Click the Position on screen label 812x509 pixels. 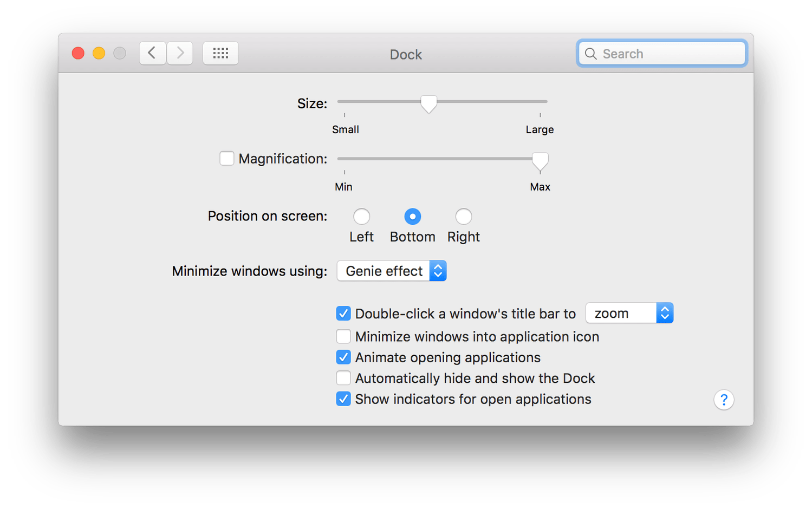[x=268, y=216]
